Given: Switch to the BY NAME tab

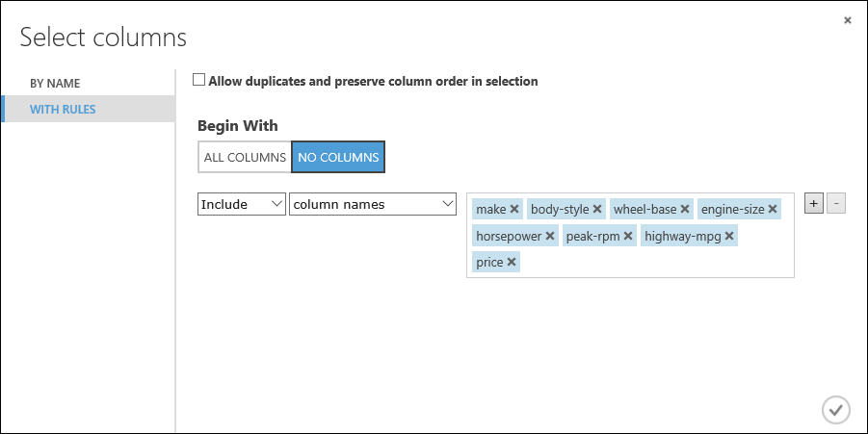Looking at the screenshot, I should 55,84.
